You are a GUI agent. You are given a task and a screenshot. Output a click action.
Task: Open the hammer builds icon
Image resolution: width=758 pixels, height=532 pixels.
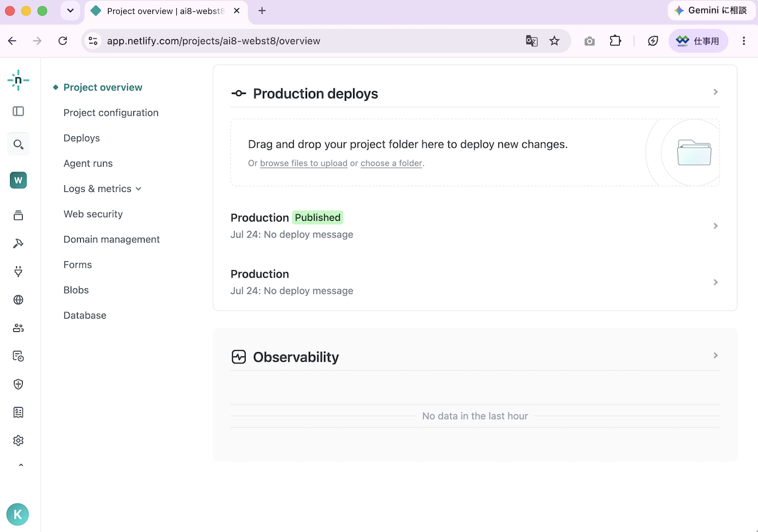[18, 244]
